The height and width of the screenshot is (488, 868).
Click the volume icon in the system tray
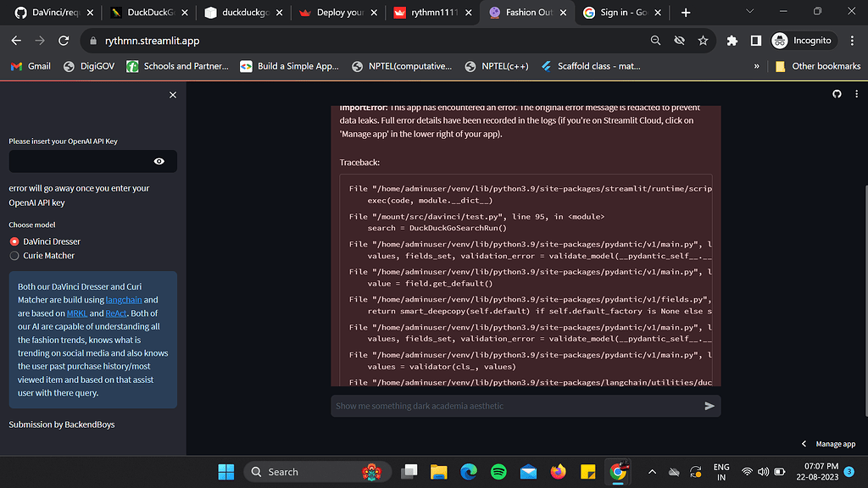click(x=763, y=471)
